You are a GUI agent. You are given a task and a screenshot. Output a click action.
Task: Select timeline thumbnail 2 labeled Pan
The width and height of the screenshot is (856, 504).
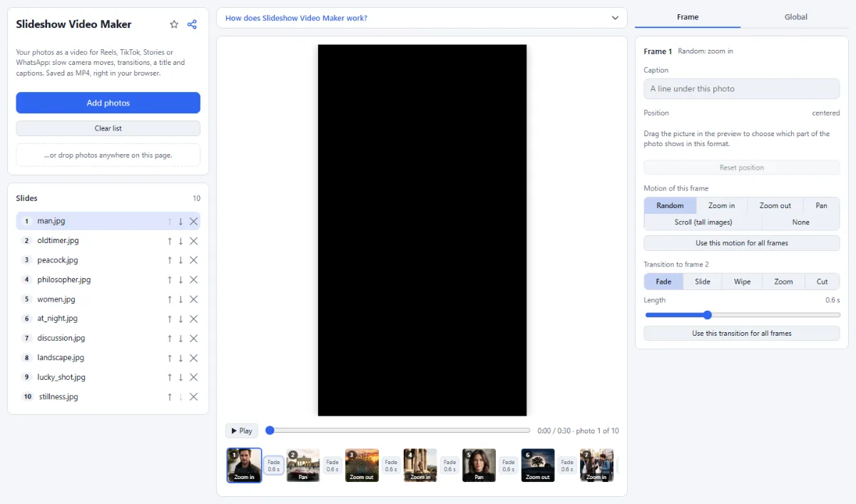[303, 466]
